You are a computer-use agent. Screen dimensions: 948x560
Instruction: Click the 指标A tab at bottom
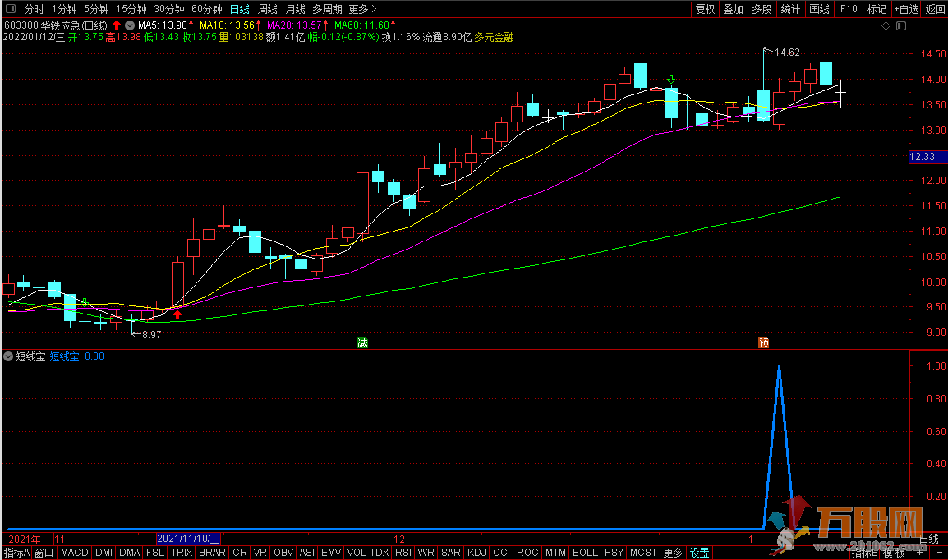pos(16,553)
